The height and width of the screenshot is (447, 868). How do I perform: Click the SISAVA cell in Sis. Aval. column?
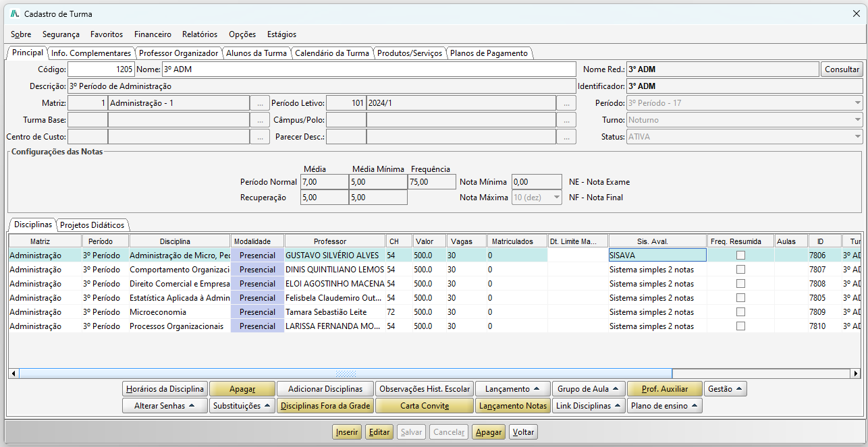point(657,256)
